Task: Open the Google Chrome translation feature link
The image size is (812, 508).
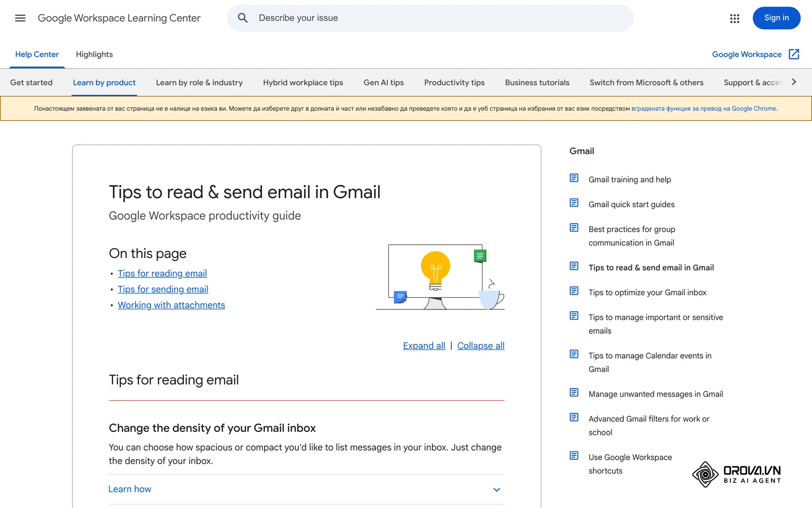Action: (x=703, y=109)
